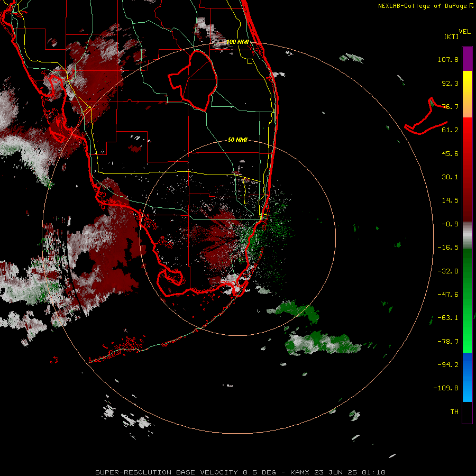Select the -47.6 legend value
Viewport: 476px width, 476px height.
coord(448,295)
